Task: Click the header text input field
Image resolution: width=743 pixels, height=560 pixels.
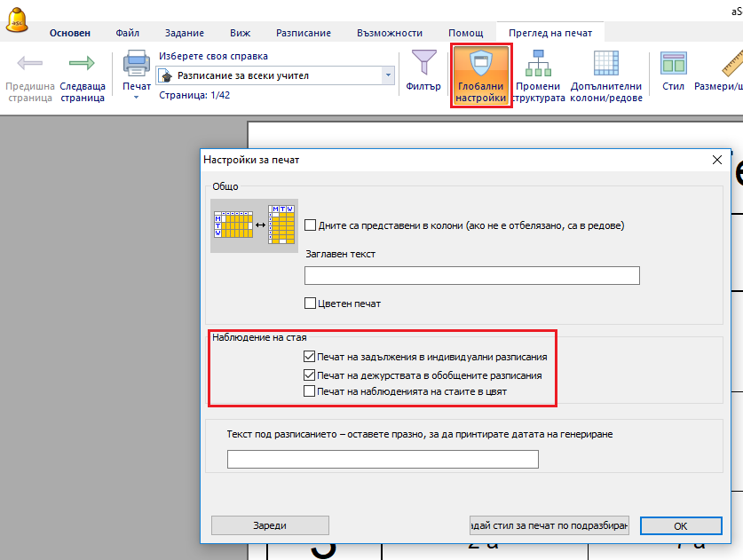Action: click(471, 276)
